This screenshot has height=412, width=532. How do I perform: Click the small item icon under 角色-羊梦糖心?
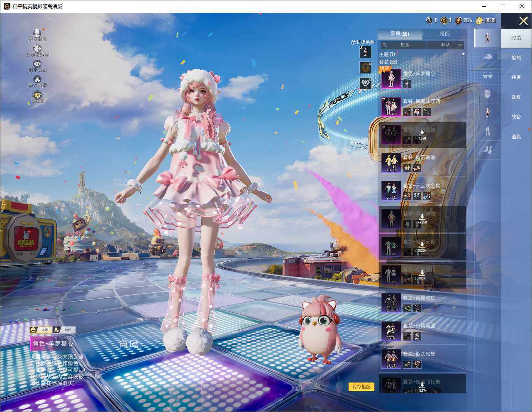(x=407, y=84)
